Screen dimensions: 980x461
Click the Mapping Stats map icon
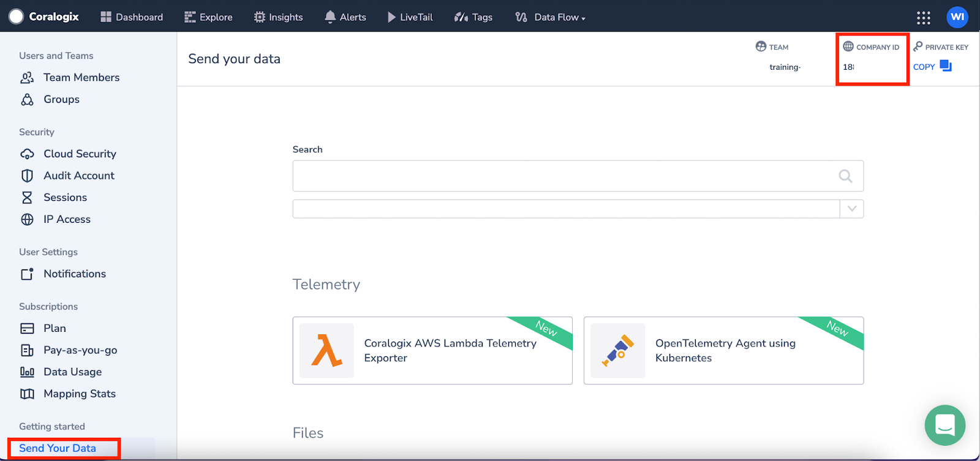[27, 394]
